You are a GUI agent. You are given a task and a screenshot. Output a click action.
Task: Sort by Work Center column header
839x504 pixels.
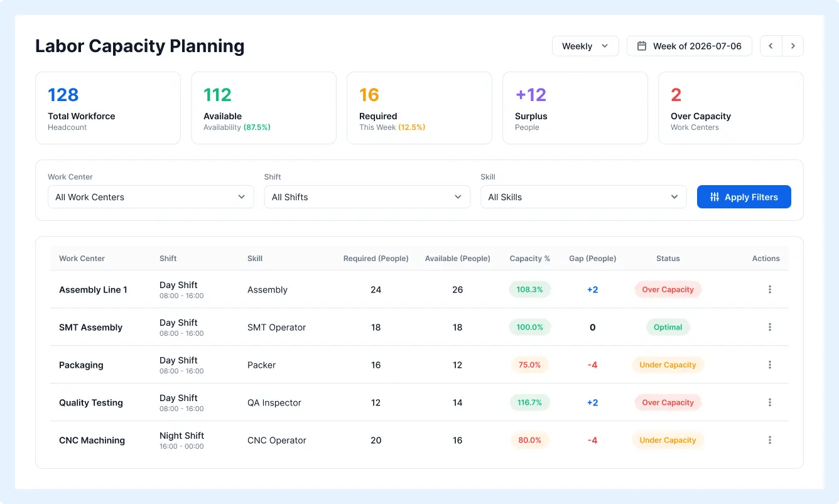tap(82, 259)
